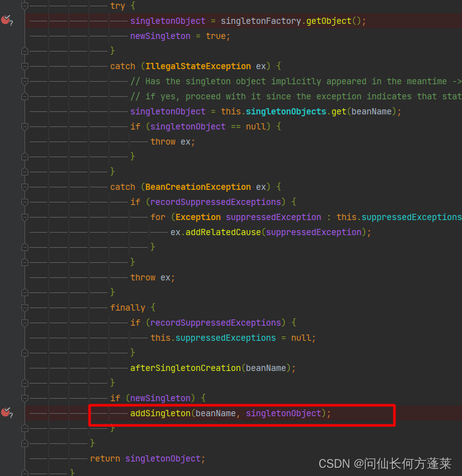Viewport: 462px width, 476px height.
Task: Click 'null' in 'singletonObject == null' condition
Action: point(256,126)
